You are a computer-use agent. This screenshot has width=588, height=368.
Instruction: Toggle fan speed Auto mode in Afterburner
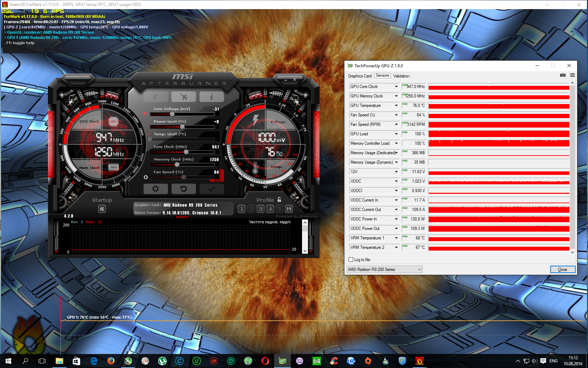coord(218,180)
